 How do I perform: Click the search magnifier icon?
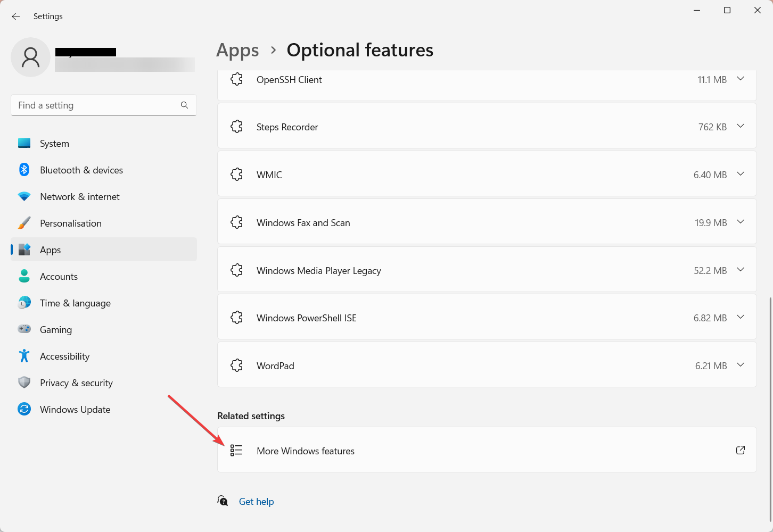point(184,105)
